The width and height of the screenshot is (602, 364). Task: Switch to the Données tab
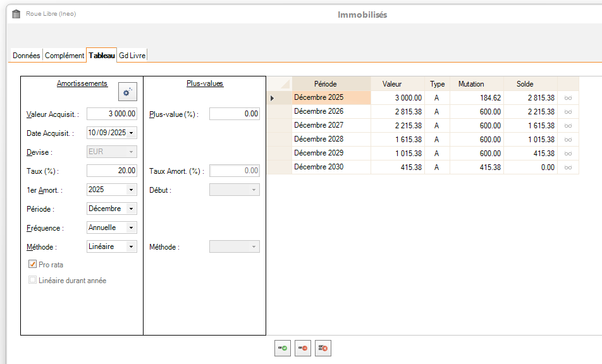click(x=27, y=56)
